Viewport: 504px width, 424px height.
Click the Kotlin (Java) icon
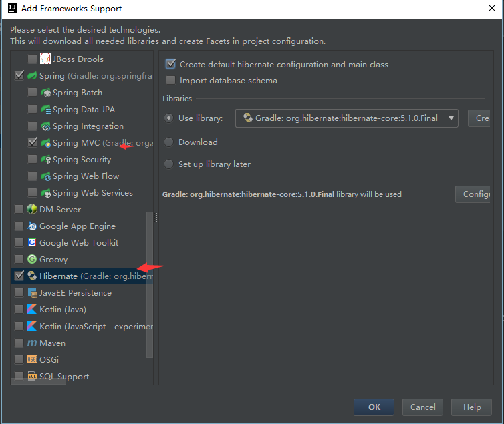click(x=32, y=309)
